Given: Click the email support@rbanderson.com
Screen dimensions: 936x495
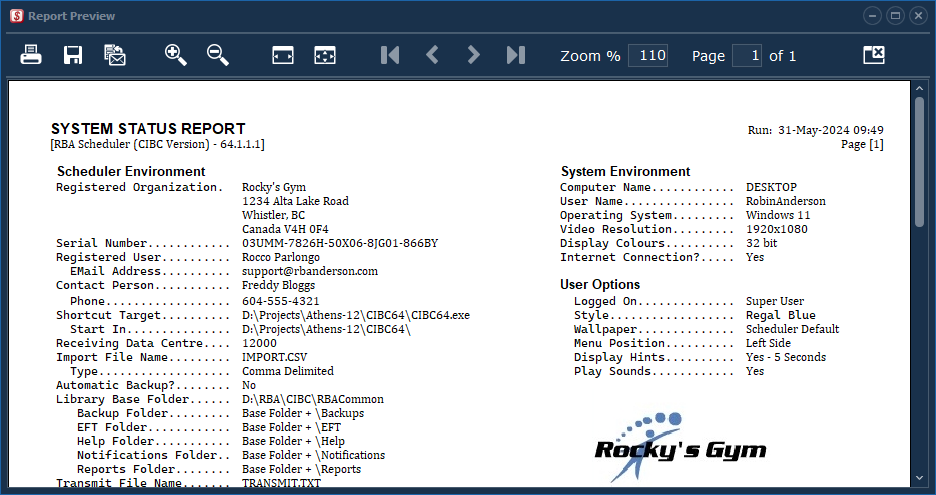Looking at the screenshot, I should click(x=310, y=271).
